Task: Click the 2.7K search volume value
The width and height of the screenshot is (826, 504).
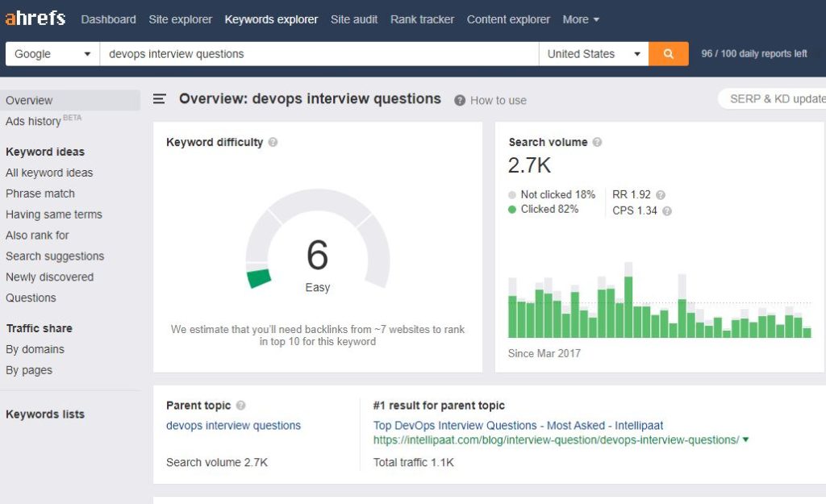Action: (529, 165)
